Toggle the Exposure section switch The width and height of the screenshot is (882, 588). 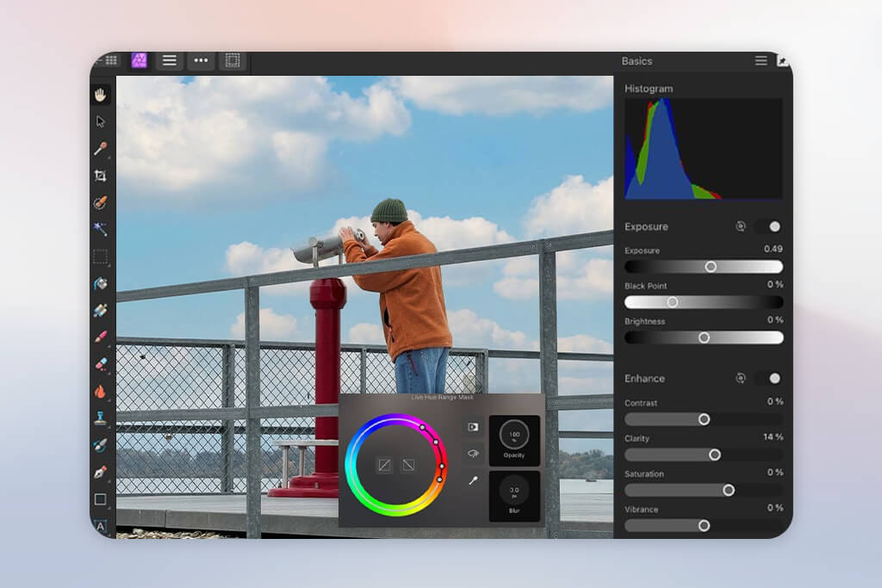tap(769, 226)
